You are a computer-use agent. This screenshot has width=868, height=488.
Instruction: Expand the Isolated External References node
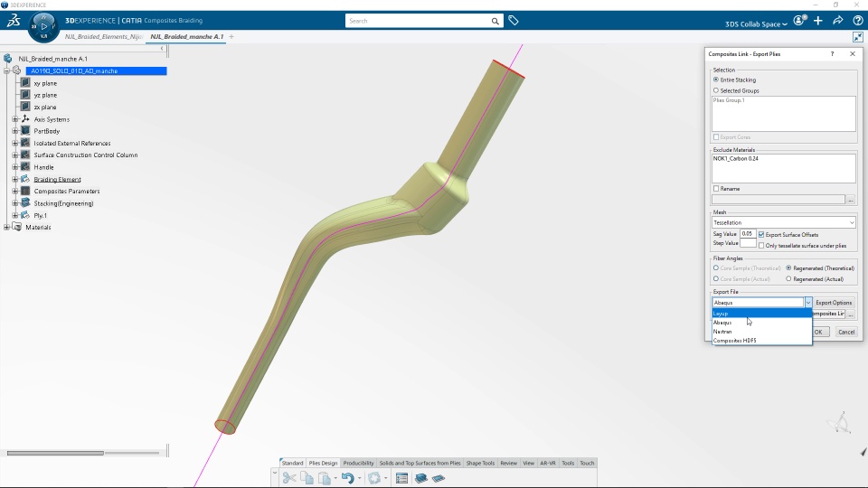15,144
